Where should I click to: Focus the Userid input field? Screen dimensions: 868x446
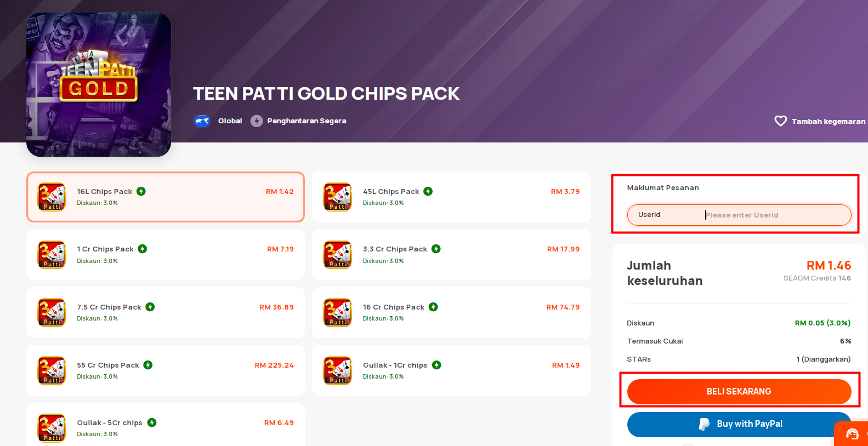point(739,215)
